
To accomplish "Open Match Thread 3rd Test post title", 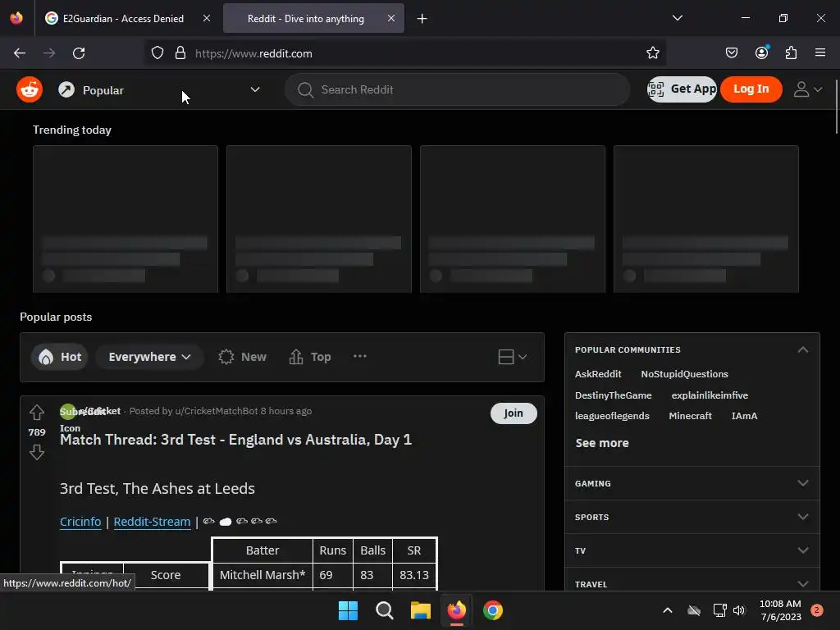I will pyautogui.click(x=235, y=440).
